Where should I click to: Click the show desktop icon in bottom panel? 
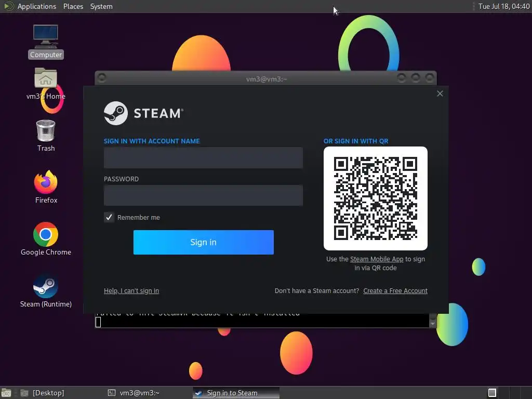click(6, 393)
